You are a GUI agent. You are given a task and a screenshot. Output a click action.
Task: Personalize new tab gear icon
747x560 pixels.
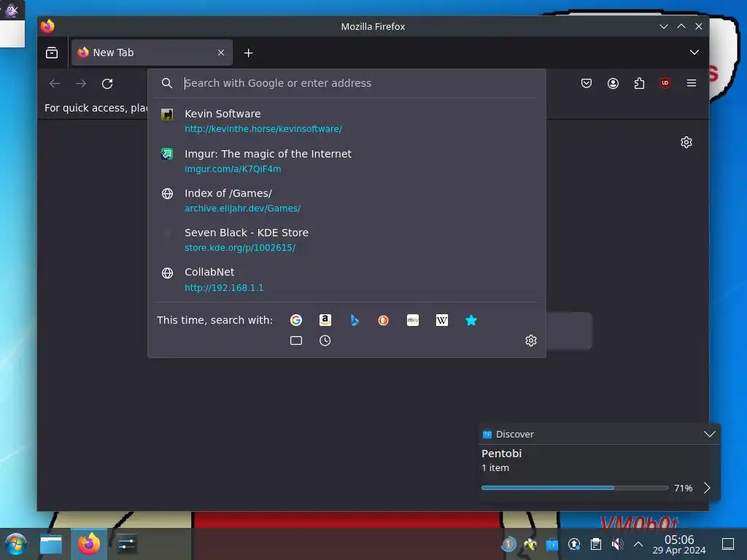686,142
